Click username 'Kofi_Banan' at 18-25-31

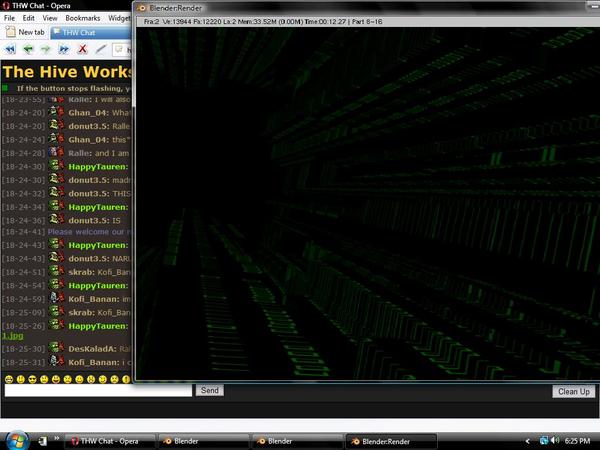93,362
